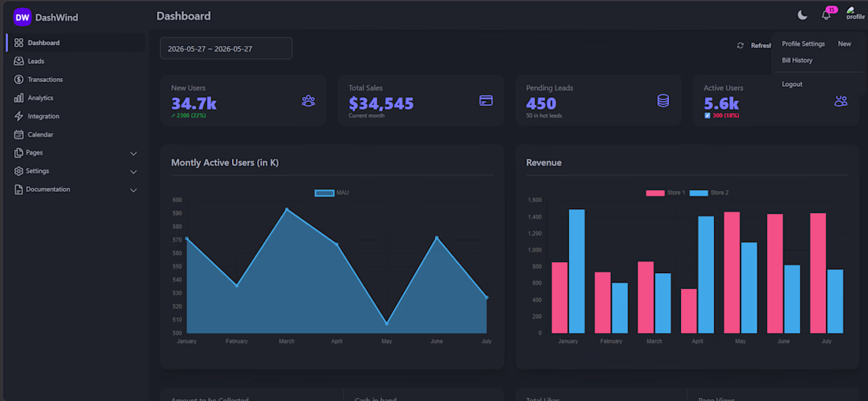Click the May lowest data point
The image size is (868, 401).
point(387,324)
